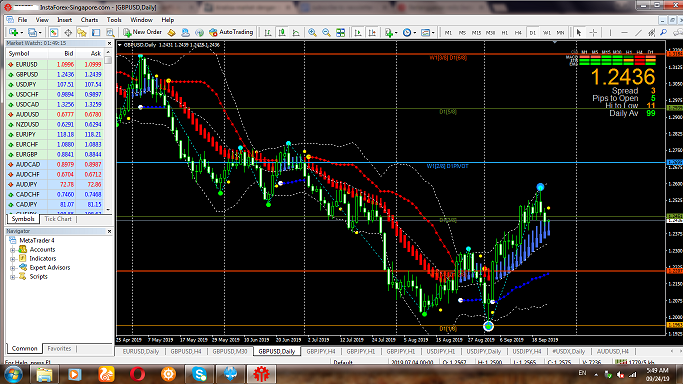Switch chart to candlesticks mode
This screenshot has height=384, width=683.
pos(282,32)
